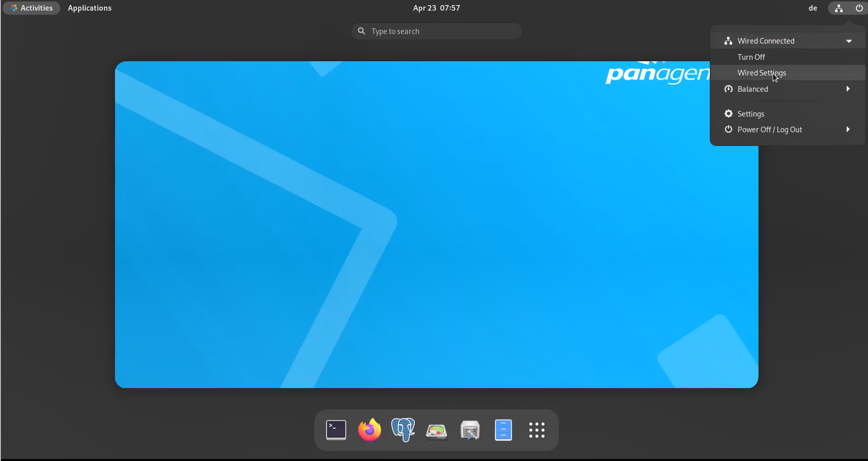Show all applications grid
Viewport: 868px width, 461px height.
tap(537, 430)
